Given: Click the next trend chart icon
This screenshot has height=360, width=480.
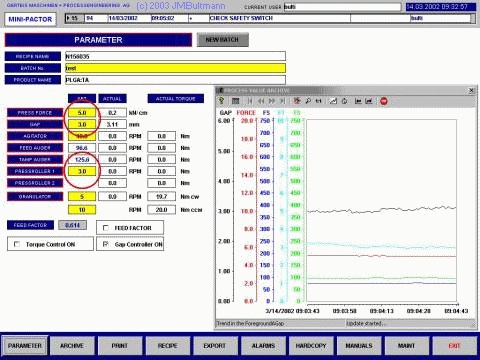Looking at the screenshot, I should click(x=369, y=101).
